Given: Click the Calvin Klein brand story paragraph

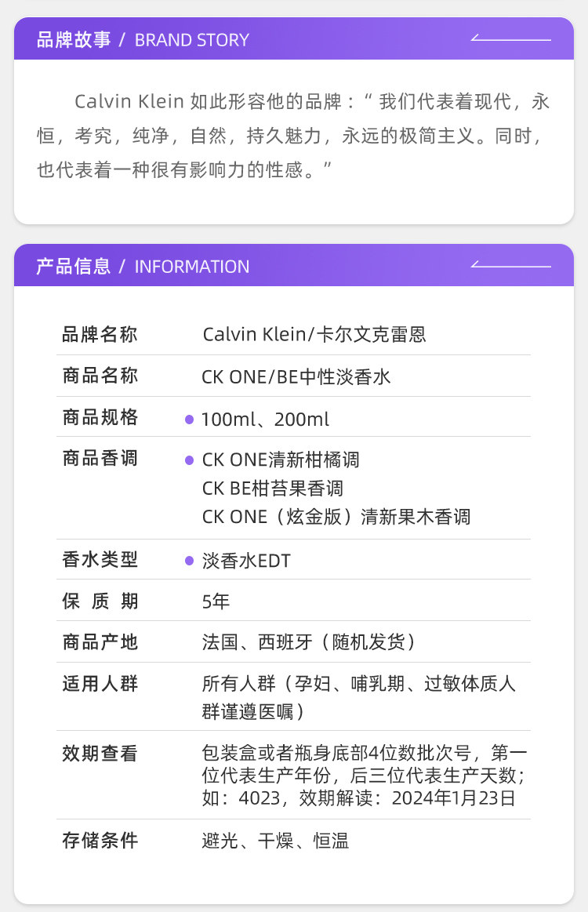Looking at the screenshot, I should point(293,136).
